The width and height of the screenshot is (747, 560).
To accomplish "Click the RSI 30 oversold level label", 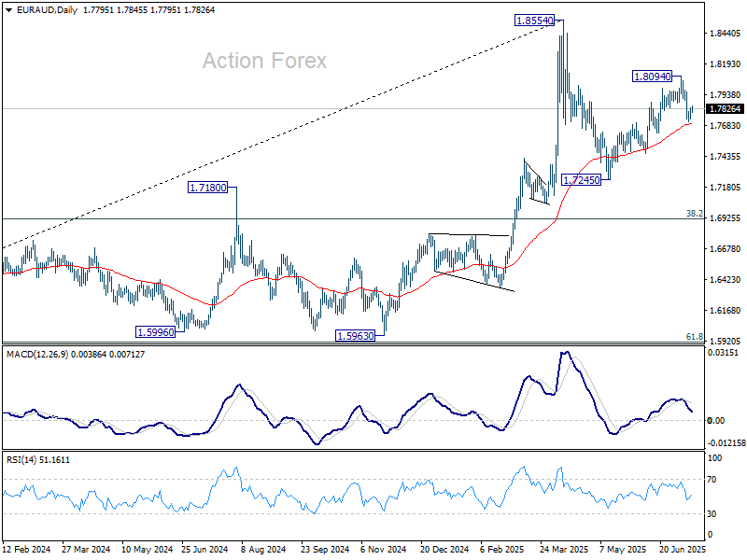I will pyautogui.click(x=712, y=514).
